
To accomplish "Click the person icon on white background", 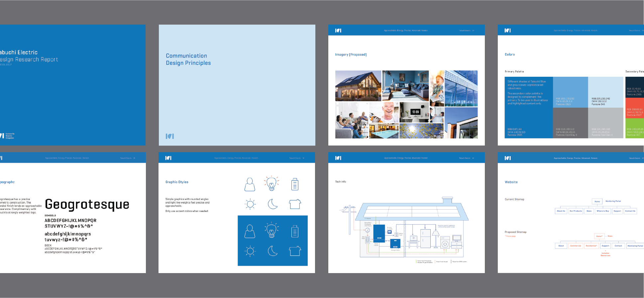I will (250, 184).
